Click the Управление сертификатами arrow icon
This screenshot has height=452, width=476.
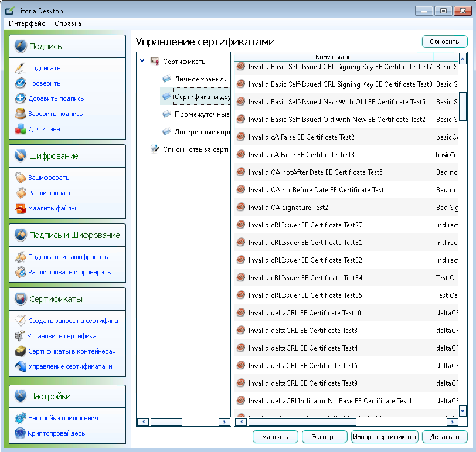21,366
